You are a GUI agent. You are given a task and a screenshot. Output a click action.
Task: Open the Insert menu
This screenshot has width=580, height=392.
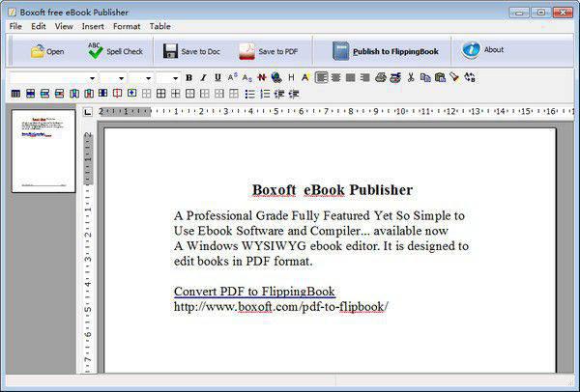coord(93,26)
